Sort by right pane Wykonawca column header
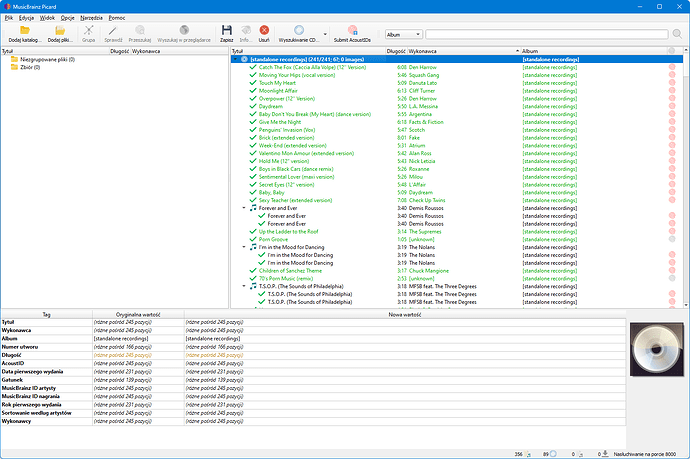The height and width of the screenshot is (459, 690). [463, 51]
